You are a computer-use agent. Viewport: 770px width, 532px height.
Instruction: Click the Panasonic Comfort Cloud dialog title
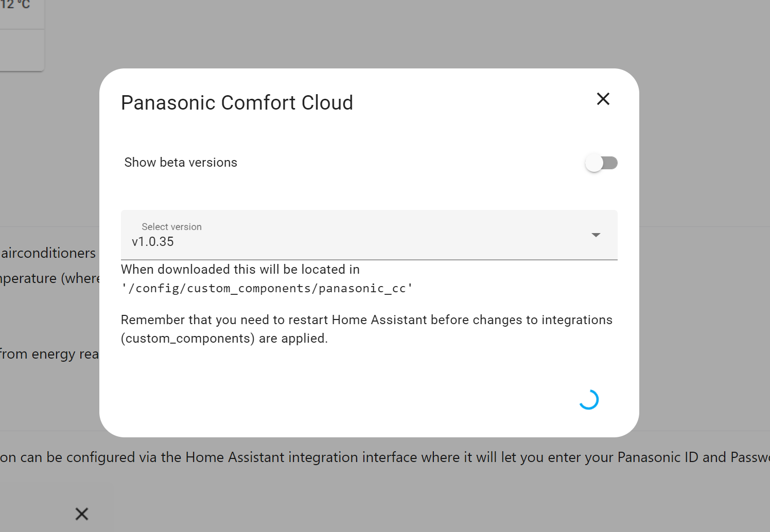pyautogui.click(x=237, y=103)
